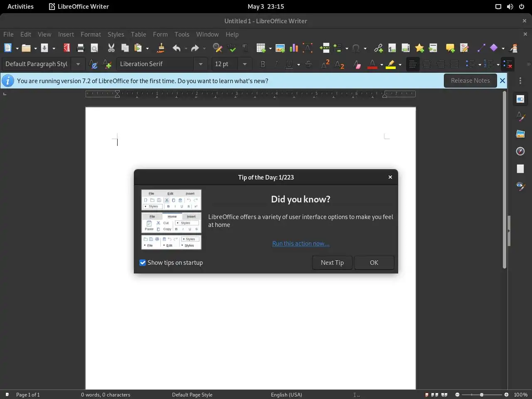Open the Paste options dropdown arrow
This screenshot has height=399, width=532.
click(147, 48)
